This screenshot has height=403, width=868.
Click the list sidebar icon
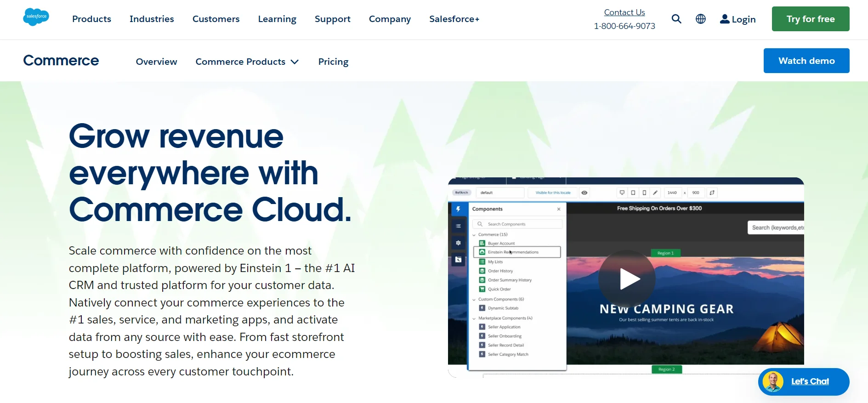[458, 226]
